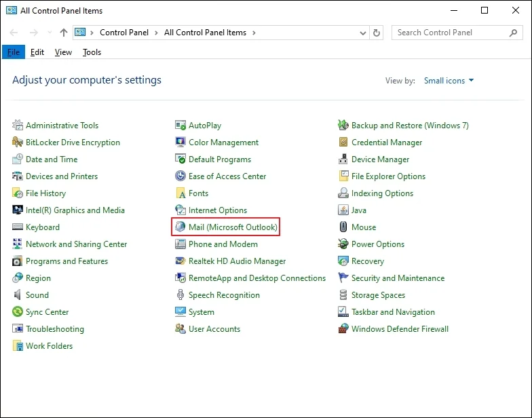Open the Tools menu
The height and width of the screenshot is (418, 532).
click(x=92, y=52)
